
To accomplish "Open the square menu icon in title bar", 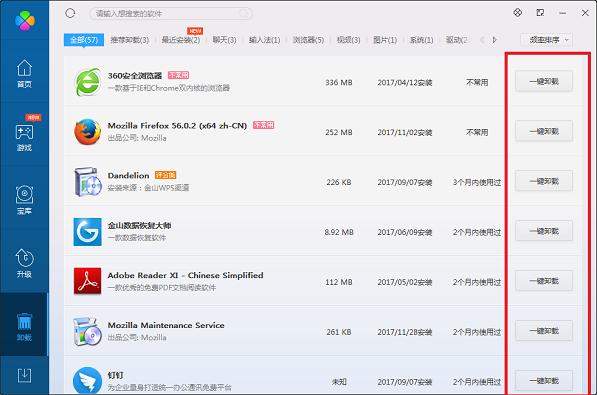I will [540, 13].
